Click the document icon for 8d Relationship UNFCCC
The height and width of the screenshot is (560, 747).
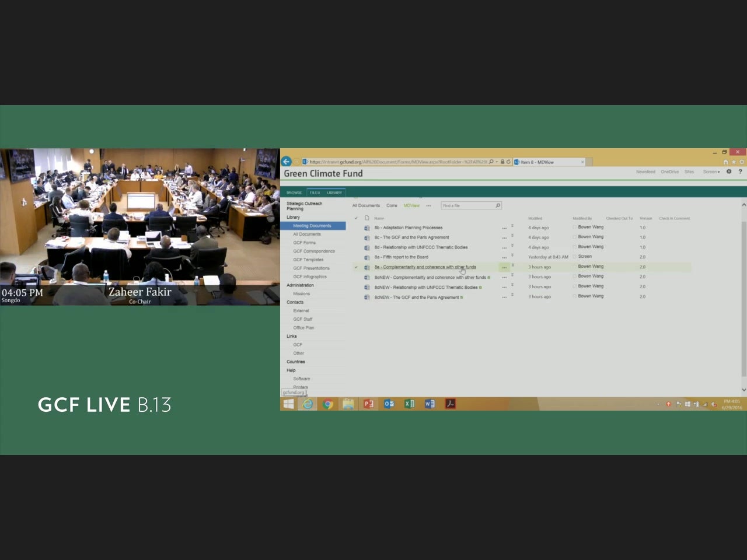[x=366, y=247]
